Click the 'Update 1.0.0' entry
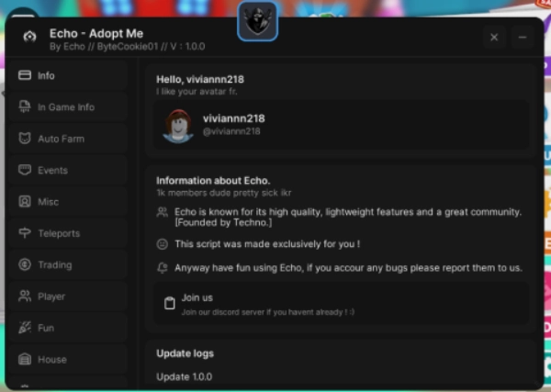The height and width of the screenshot is (392, 551). point(185,376)
